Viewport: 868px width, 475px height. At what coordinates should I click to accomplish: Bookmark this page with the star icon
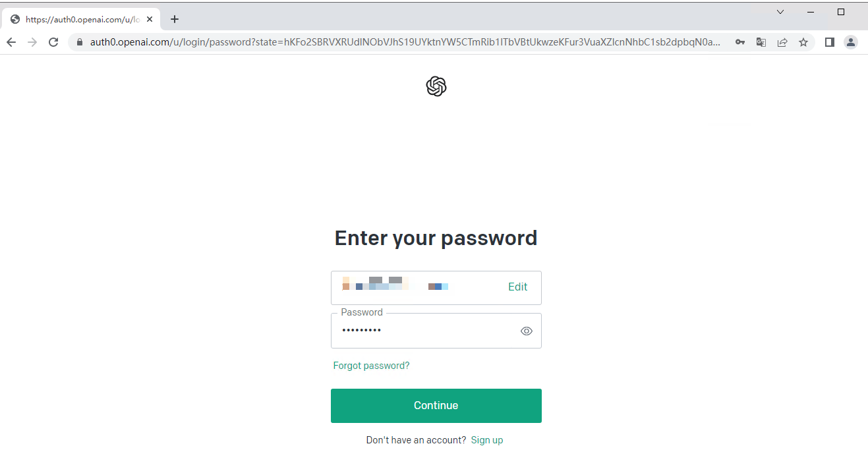pyautogui.click(x=803, y=42)
